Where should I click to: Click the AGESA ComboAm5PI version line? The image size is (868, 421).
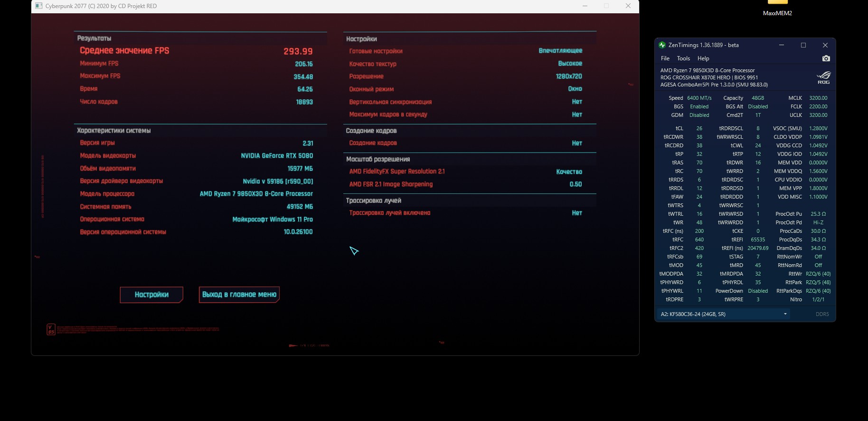click(714, 85)
